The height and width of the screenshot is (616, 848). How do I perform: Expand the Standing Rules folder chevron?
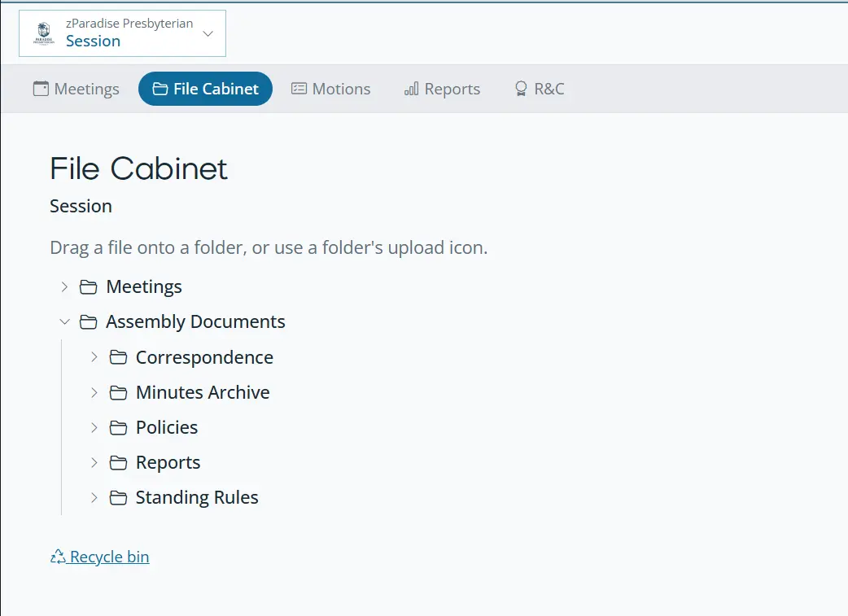tap(94, 497)
